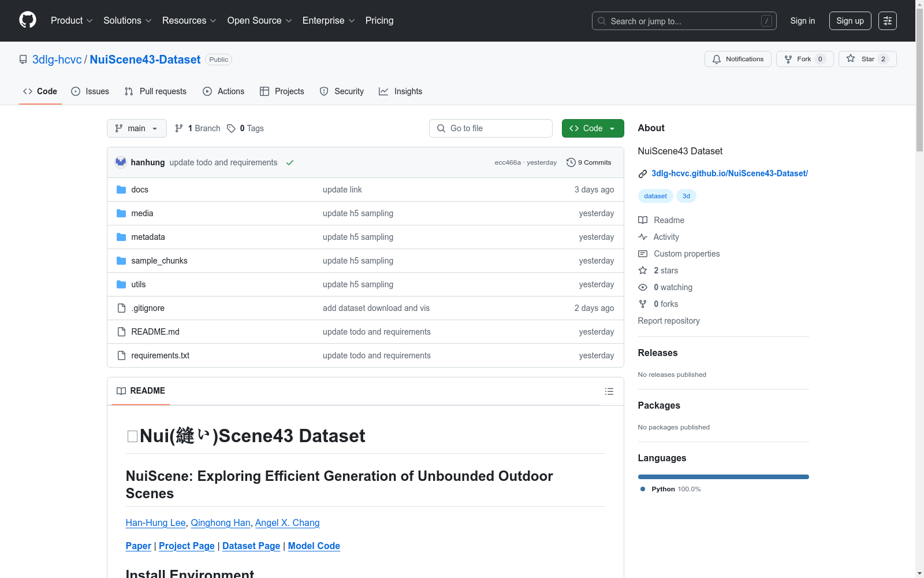The image size is (924, 578).
Task: Expand the Product menu
Action: (x=72, y=21)
